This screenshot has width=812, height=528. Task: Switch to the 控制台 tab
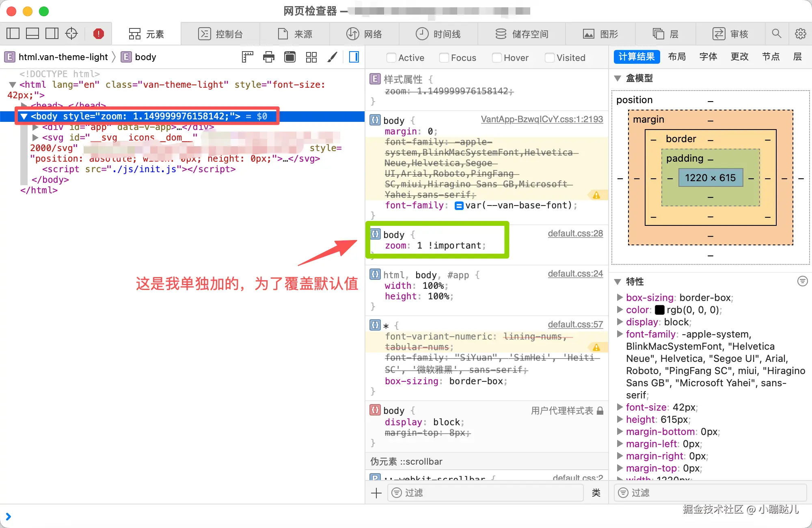(x=220, y=34)
